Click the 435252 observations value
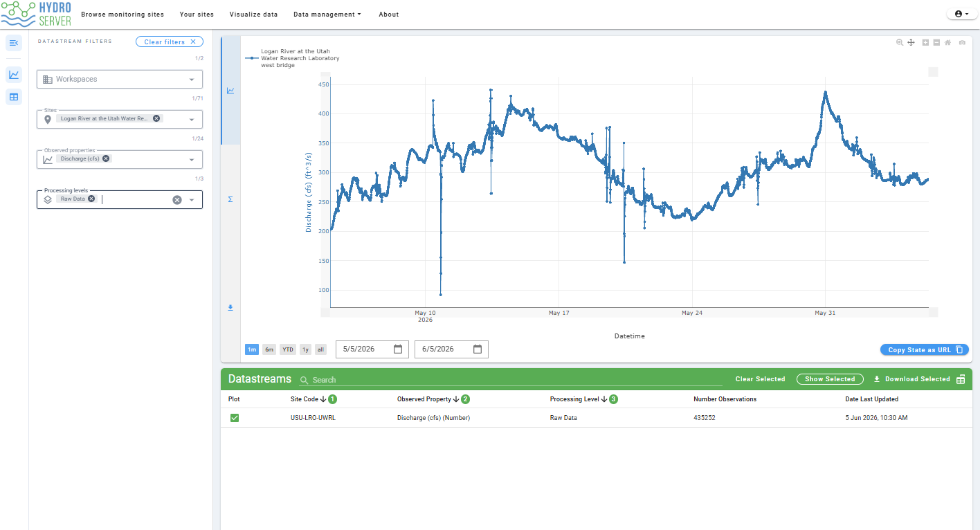The image size is (980, 530). pos(706,418)
